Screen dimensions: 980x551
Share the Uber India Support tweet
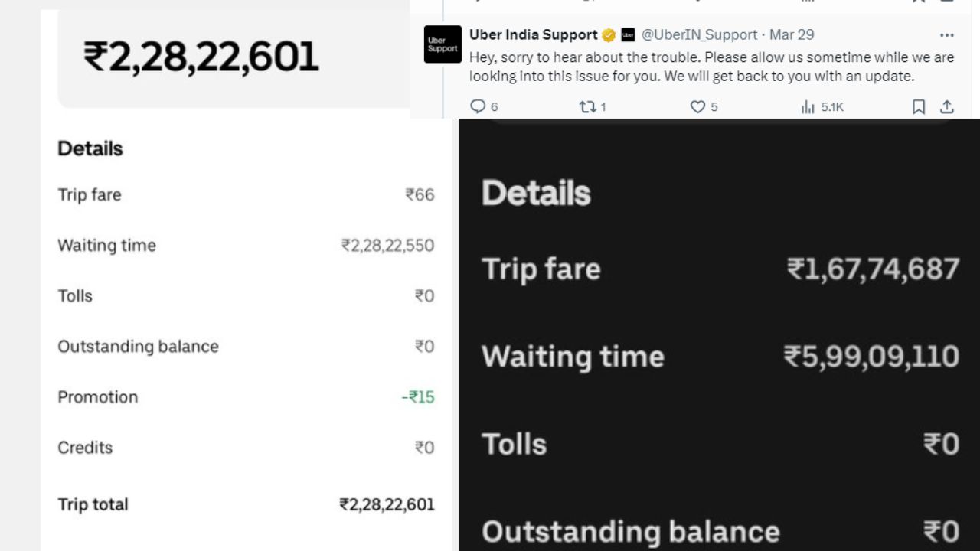946,106
